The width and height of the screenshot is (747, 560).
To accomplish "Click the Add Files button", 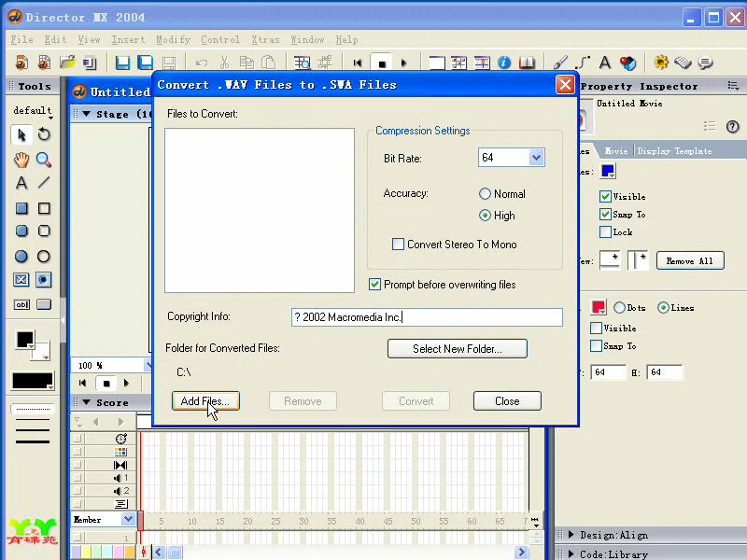I will [x=205, y=401].
